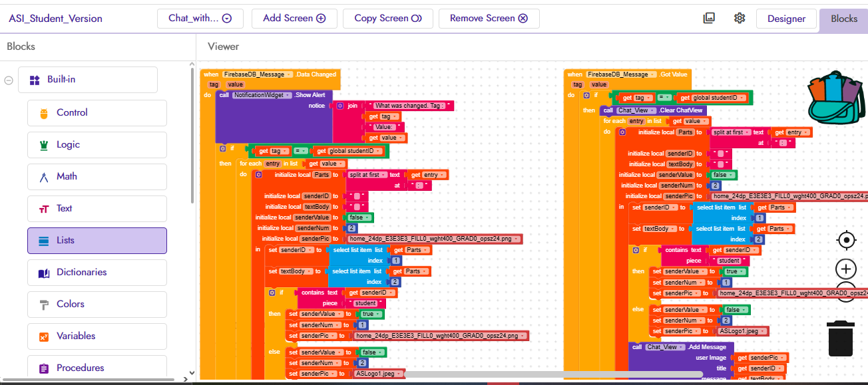Center the workspace with the crosshair icon
The height and width of the screenshot is (385, 868).
(x=846, y=239)
